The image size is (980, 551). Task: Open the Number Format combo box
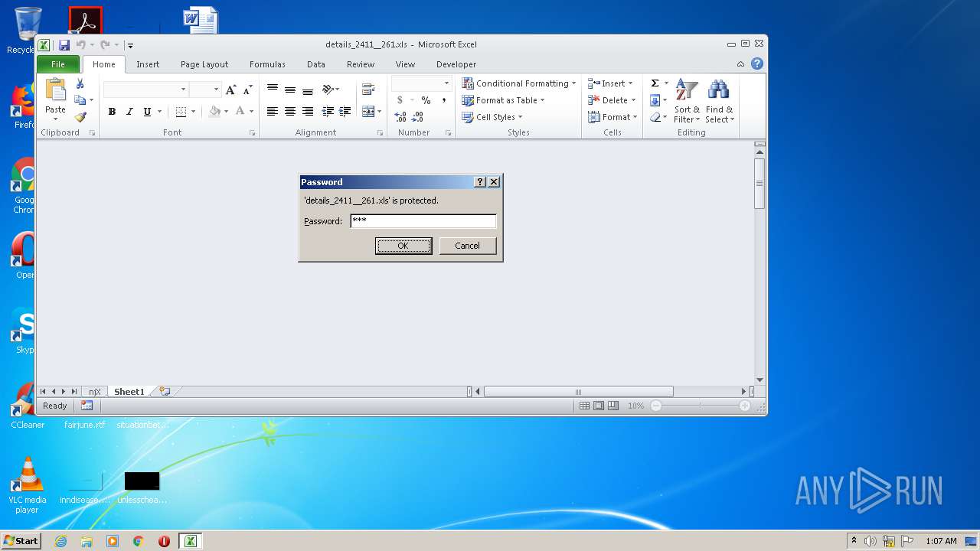click(422, 83)
